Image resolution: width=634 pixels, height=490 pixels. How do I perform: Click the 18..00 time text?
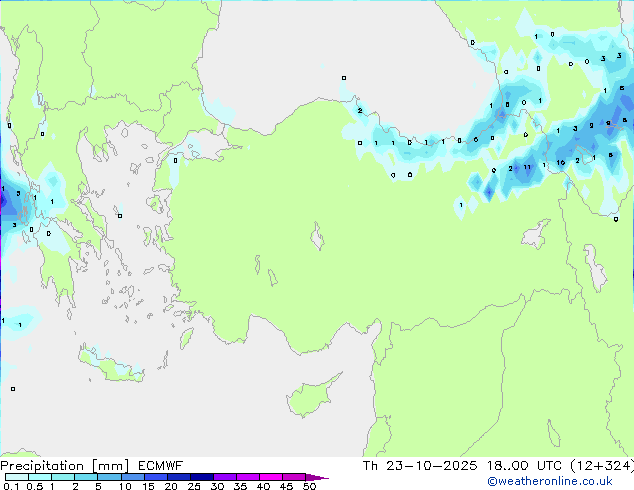507,466
